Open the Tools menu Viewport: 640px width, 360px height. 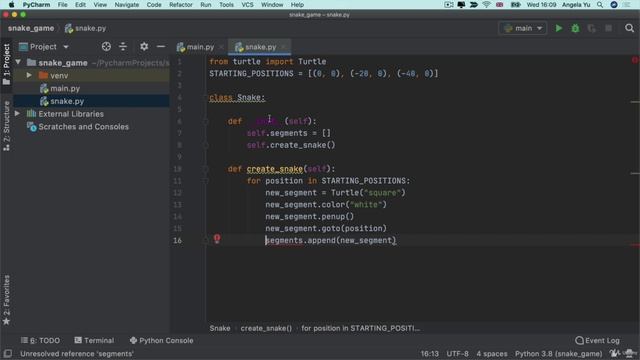pyautogui.click(x=226, y=5)
